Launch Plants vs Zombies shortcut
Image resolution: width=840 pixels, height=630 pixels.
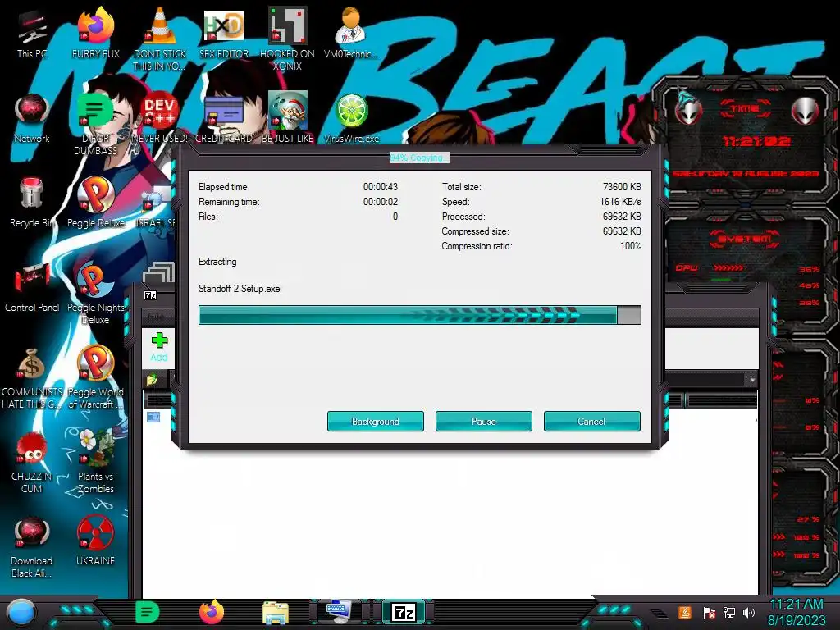pyautogui.click(x=95, y=462)
